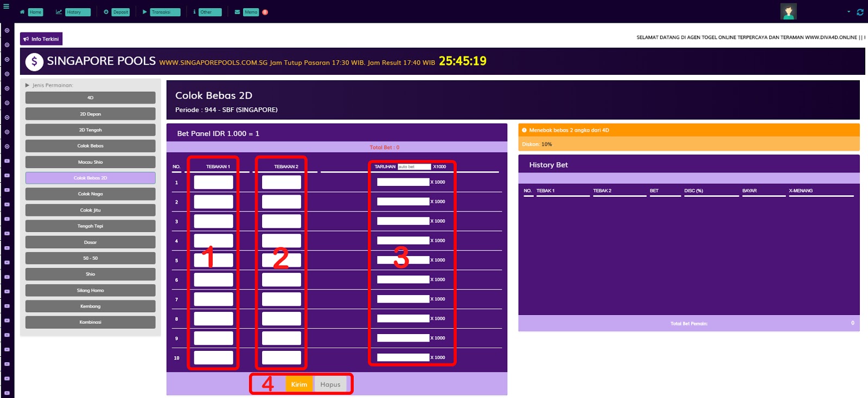This screenshot has height=398, width=868.
Task: Focus Tebakan 2 field in row 10
Action: (x=282, y=358)
